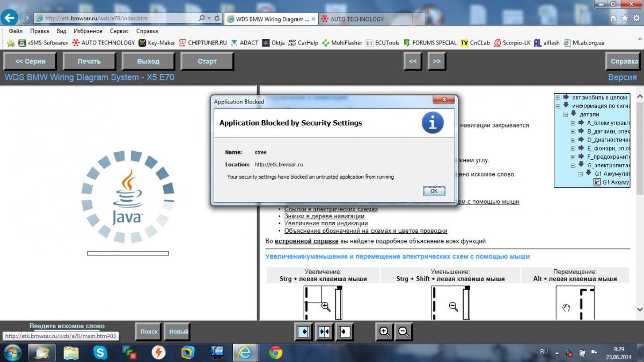Image resolution: width=644 pixels, height=362 pixels.
Task: Click the '<<' previous page button
Action: (x=413, y=61)
